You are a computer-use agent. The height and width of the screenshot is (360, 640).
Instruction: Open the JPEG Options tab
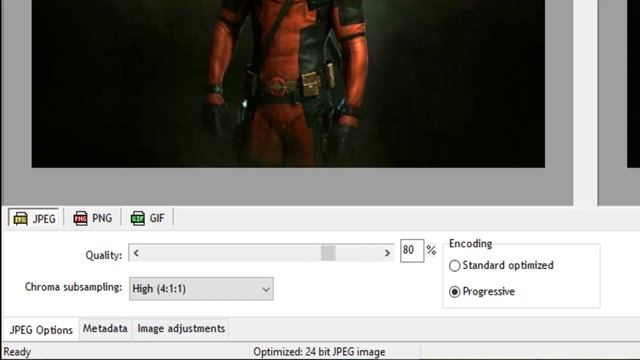(x=41, y=330)
